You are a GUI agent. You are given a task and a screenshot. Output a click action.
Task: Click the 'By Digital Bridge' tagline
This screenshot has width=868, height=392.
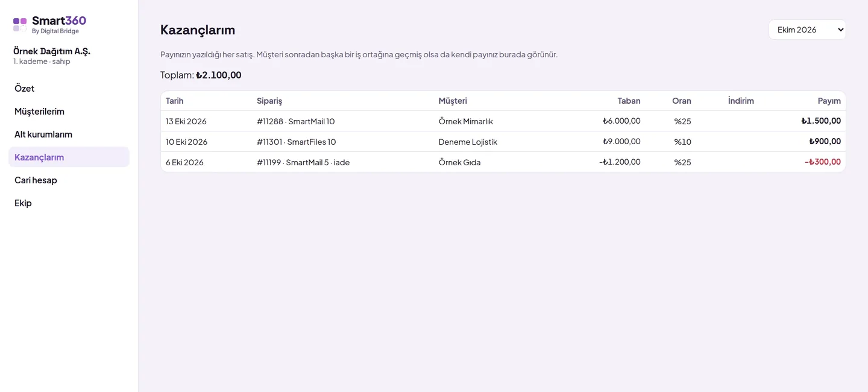55,31
